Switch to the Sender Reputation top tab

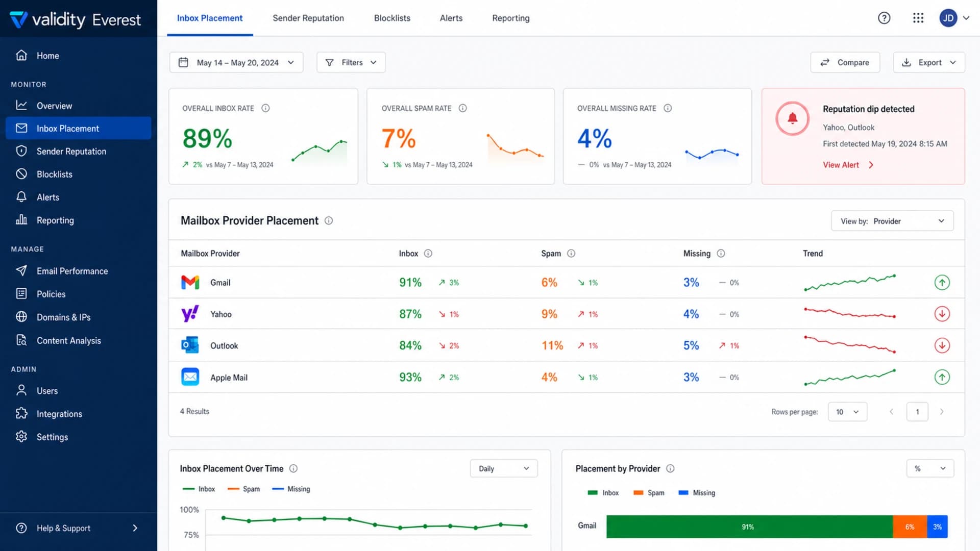tap(308, 18)
